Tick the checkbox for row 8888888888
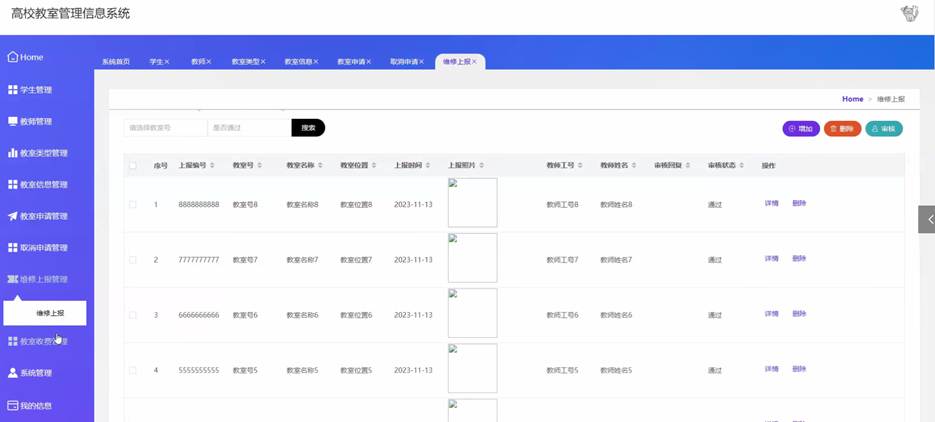Screen dimensions: 935x422 click(132, 204)
